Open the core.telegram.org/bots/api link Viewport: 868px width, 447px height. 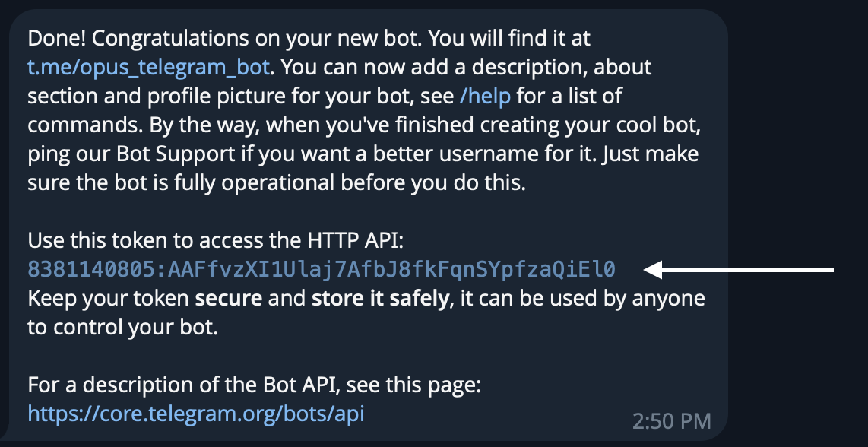196,414
